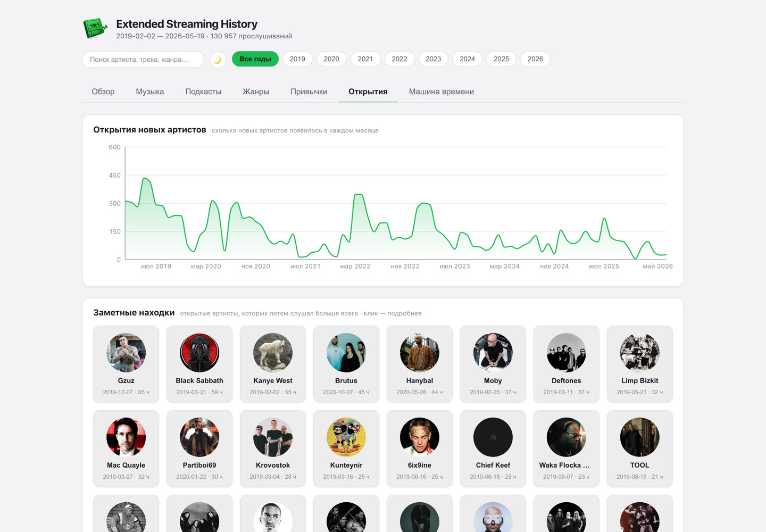
Task: Click the 'Hanybal' artist name
Action: 420,381
